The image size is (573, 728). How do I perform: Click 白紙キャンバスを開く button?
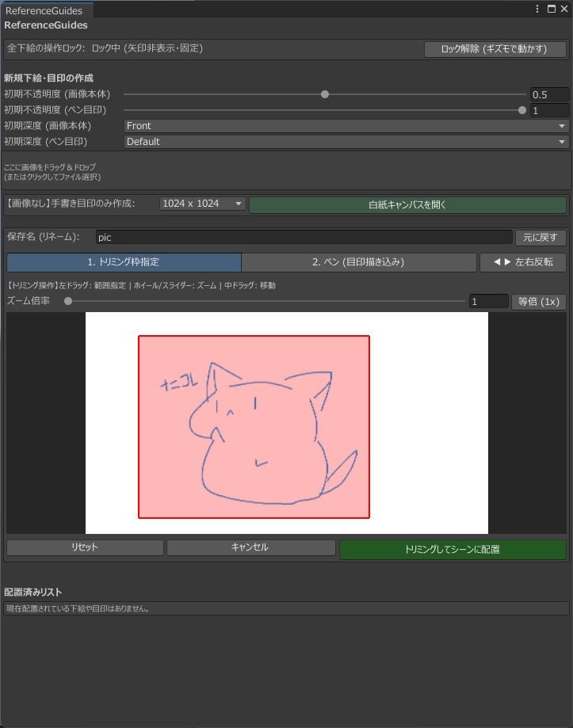407,204
